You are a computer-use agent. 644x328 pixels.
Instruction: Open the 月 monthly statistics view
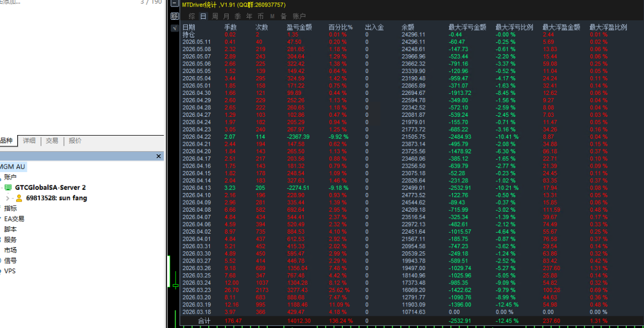click(226, 17)
